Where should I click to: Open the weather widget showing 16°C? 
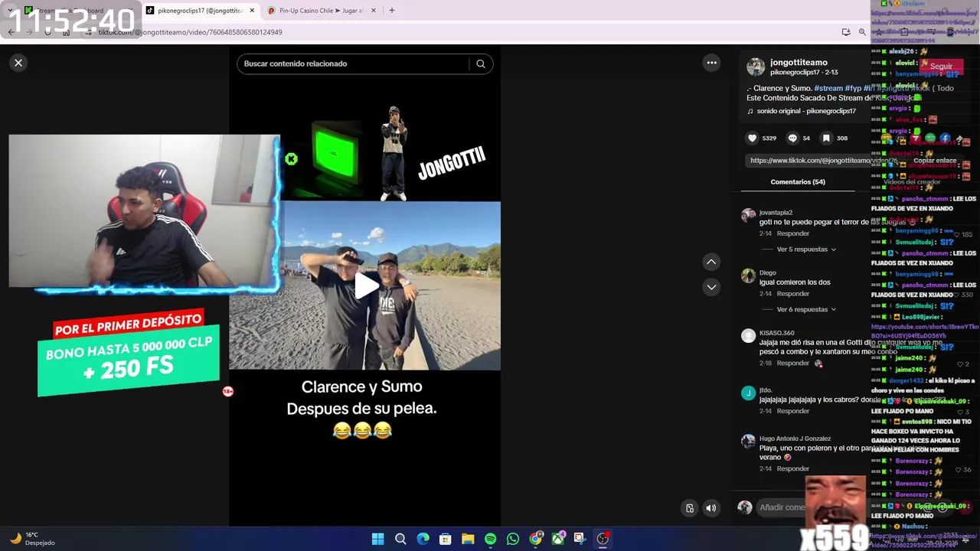pos(31,539)
